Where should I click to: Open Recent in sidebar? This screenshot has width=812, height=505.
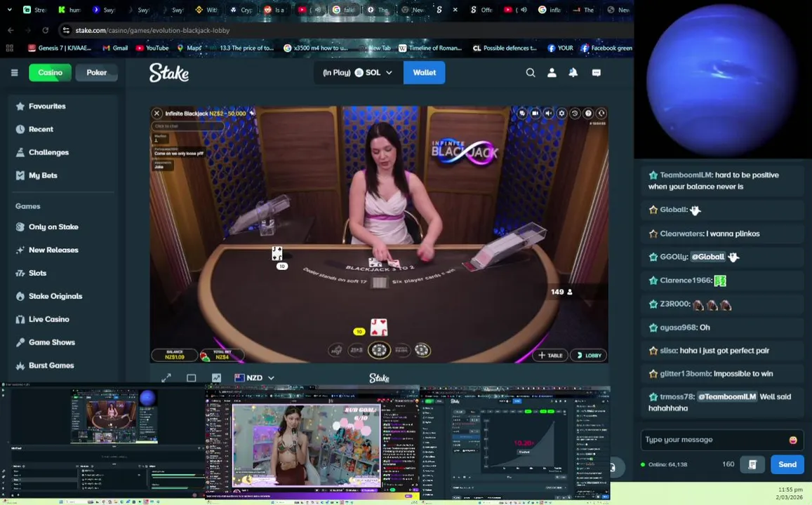click(x=62, y=129)
